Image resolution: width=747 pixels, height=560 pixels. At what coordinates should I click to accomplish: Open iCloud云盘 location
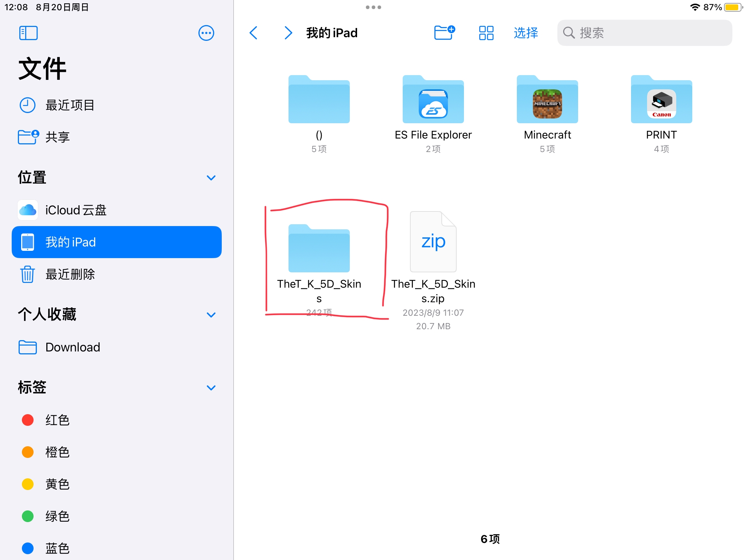(x=117, y=210)
